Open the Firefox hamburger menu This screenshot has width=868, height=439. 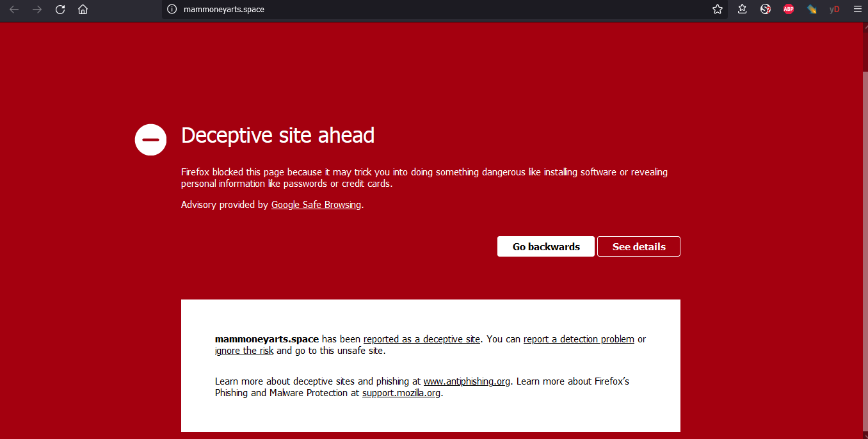pyautogui.click(x=858, y=10)
